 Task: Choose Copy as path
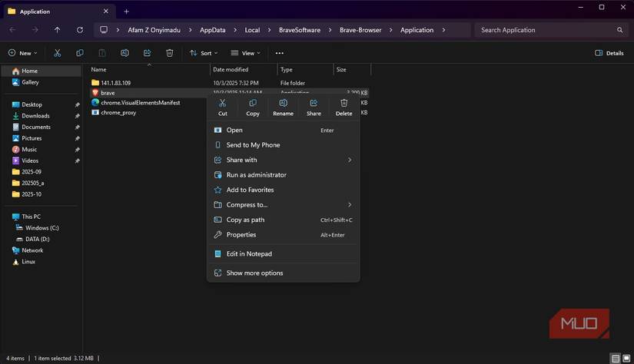(x=283, y=220)
